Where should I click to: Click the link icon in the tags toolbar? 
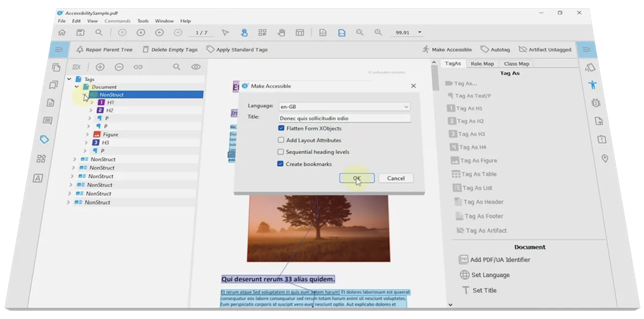(x=138, y=67)
